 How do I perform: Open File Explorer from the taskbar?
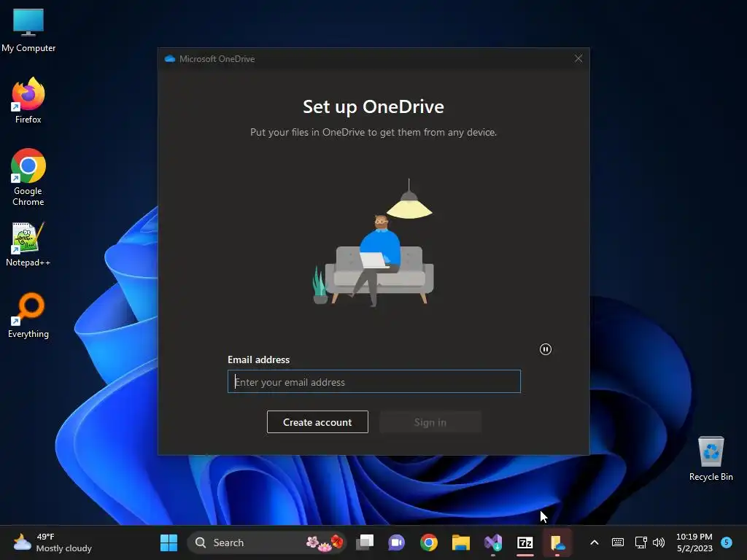click(x=461, y=542)
